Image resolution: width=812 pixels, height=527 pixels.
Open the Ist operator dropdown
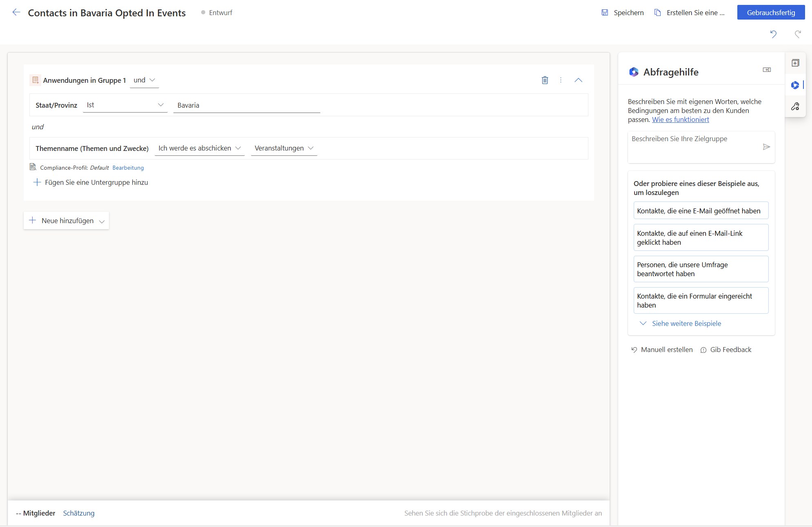coord(125,105)
